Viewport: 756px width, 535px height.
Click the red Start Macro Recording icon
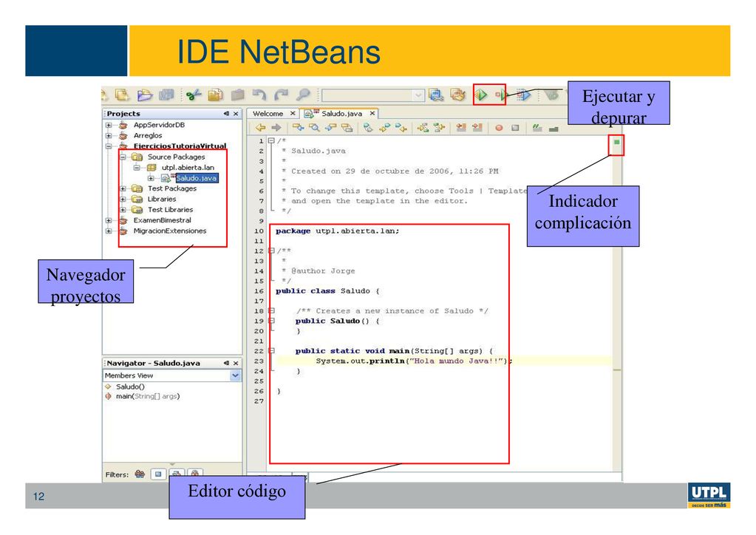[x=499, y=128]
